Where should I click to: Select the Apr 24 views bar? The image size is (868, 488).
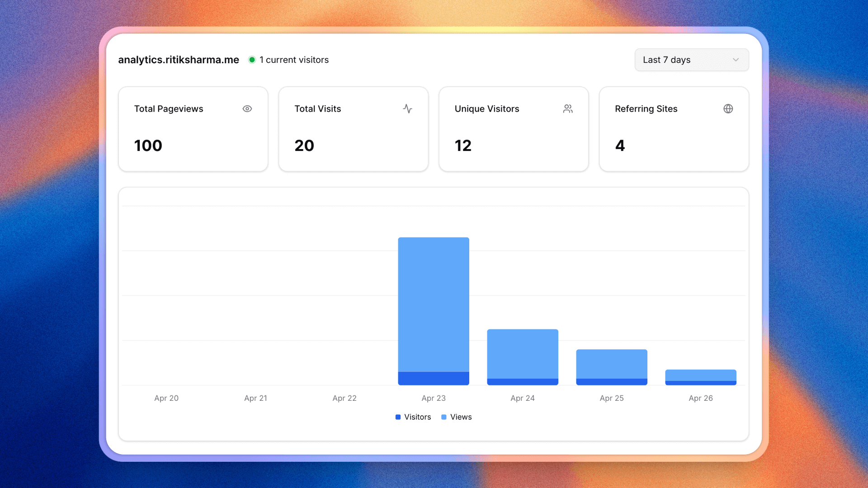pyautogui.click(x=523, y=353)
